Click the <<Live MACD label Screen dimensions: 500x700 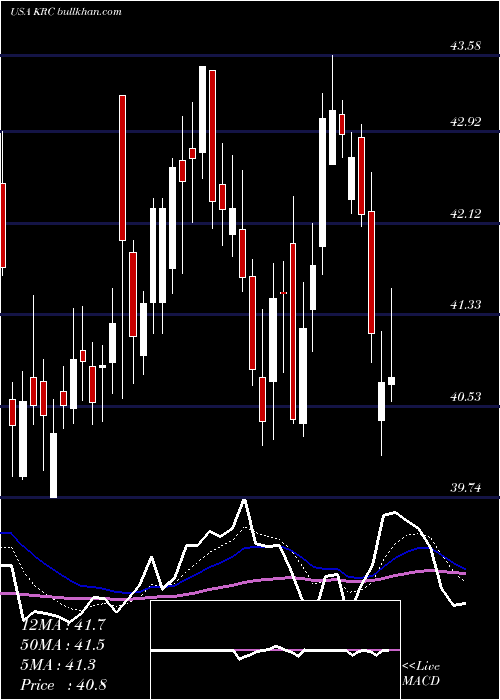click(421, 673)
